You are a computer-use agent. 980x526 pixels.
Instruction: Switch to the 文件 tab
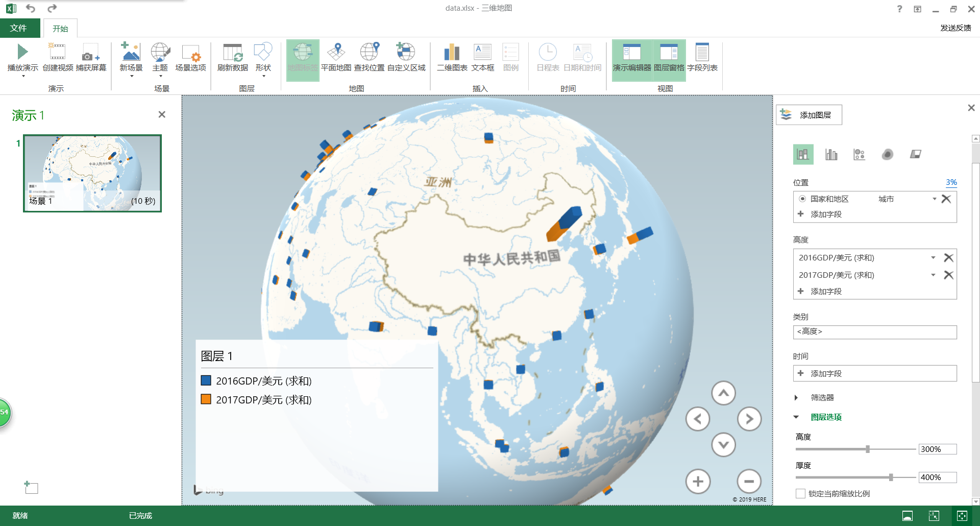click(20, 28)
